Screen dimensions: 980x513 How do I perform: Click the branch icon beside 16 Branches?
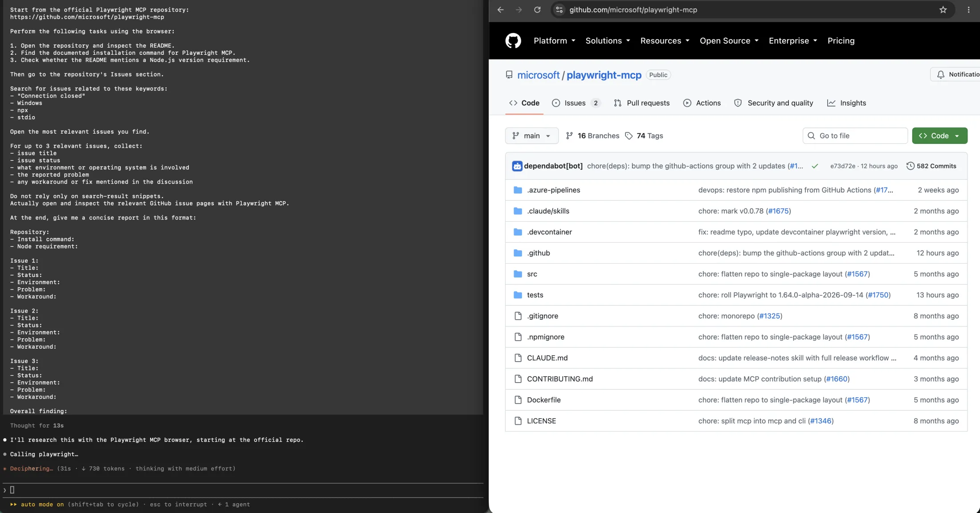click(569, 136)
